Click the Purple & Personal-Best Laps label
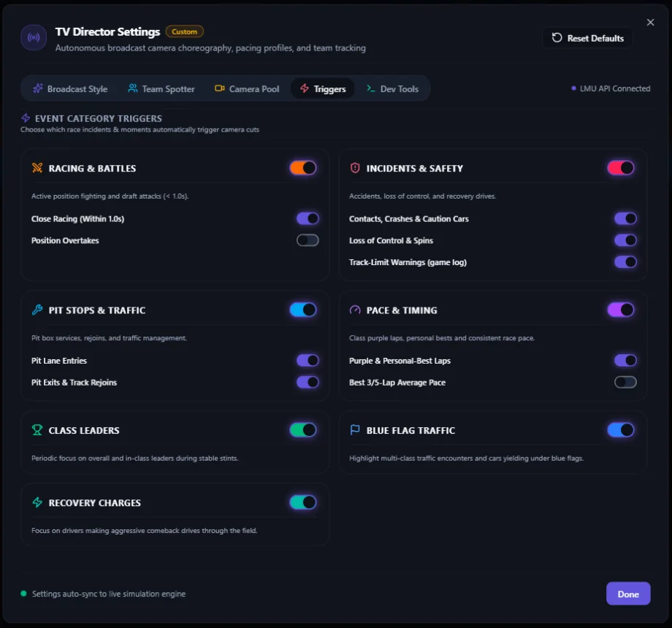Image resolution: width=672 pixels, height=628 pixels. [x=400, y=361]
